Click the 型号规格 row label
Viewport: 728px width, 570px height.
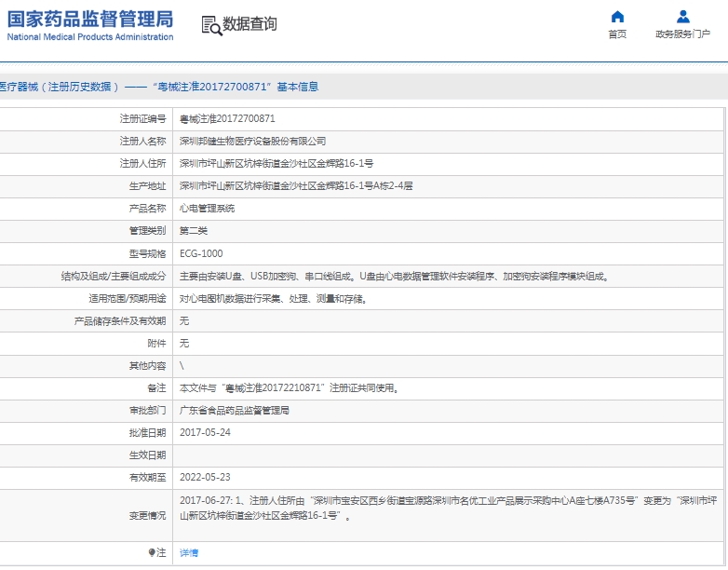(147, 253)
